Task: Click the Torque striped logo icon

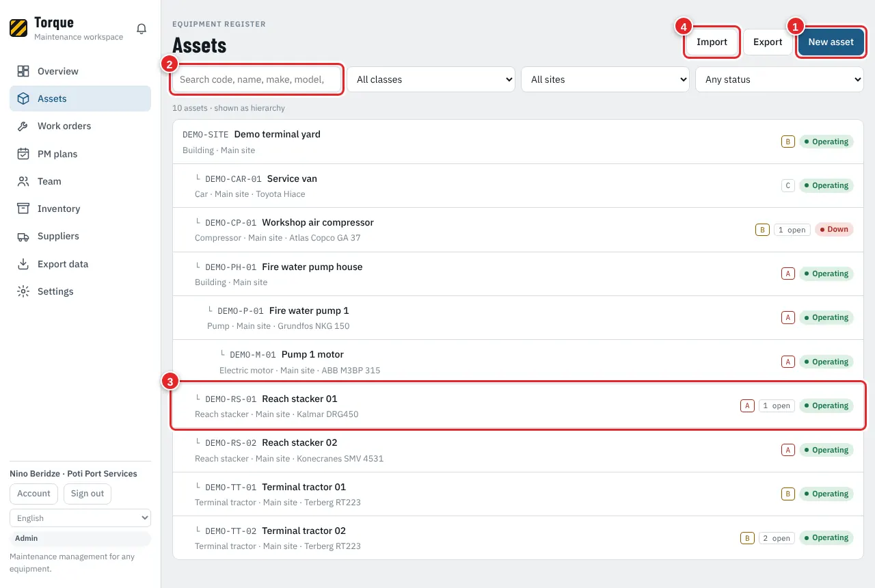Action: tap(18, 28)
